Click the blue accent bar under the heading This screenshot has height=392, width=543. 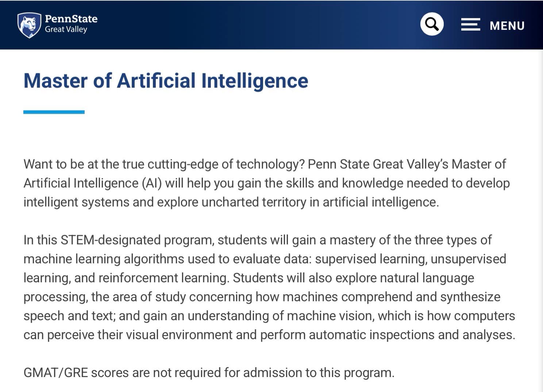point(54,112)
